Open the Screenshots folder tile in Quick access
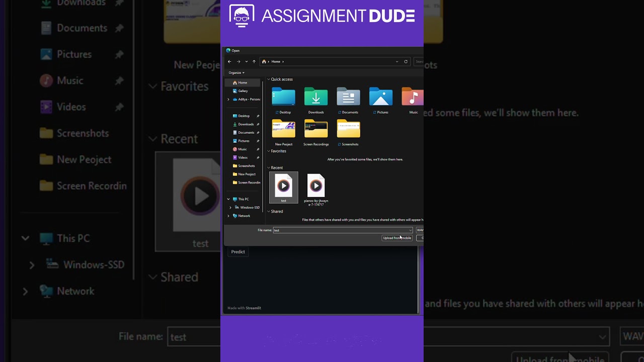644x362 pixels. tap(349, 133)
